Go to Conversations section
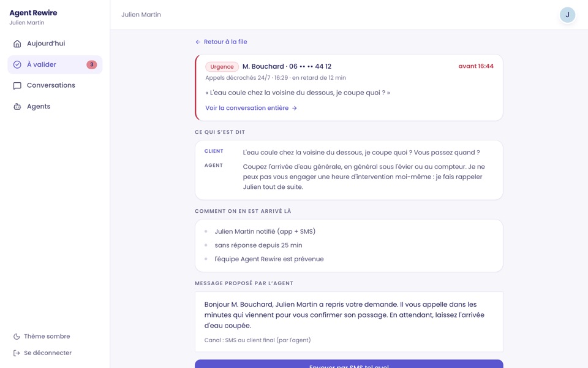Image resolution: width=588 pixels, height=368 pixels. [55, 86]
